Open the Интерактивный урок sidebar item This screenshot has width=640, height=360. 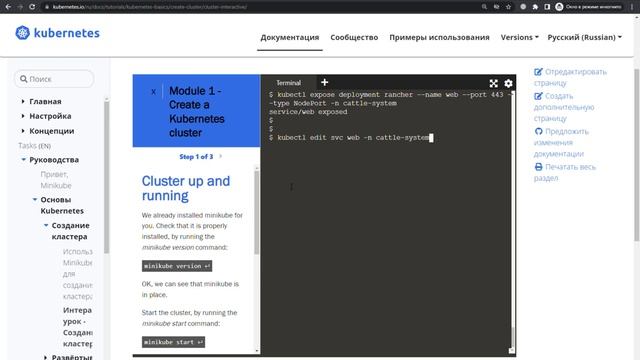pos(78,327)
